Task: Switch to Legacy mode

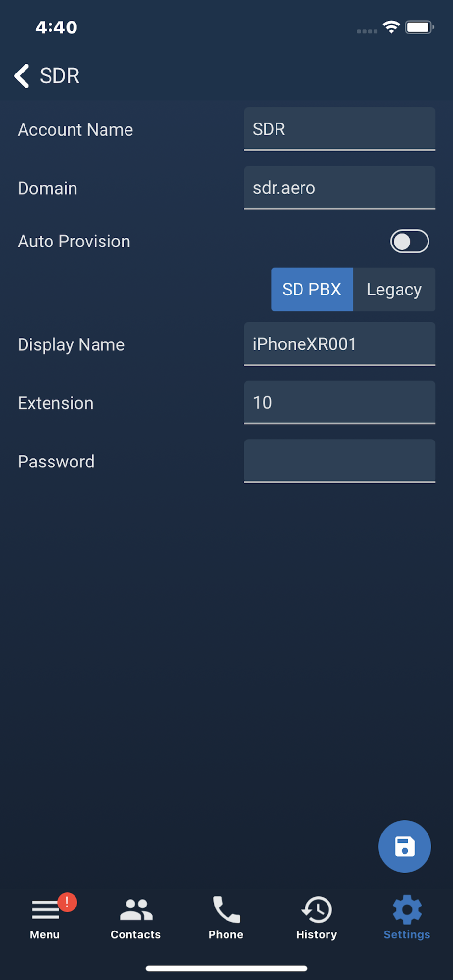Action: [x=394, y=289]
